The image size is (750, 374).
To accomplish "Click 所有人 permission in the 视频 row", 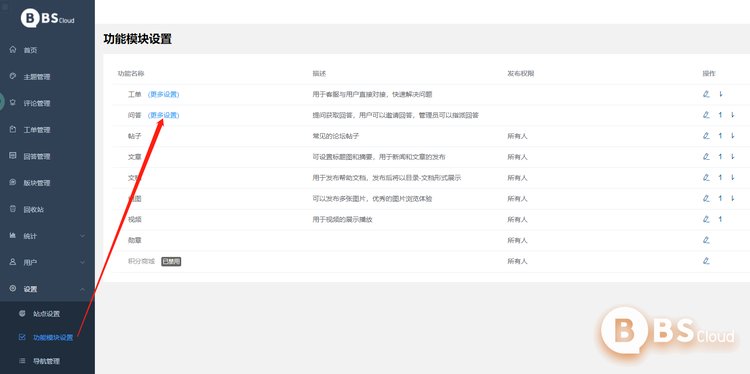I will (517, 219).
